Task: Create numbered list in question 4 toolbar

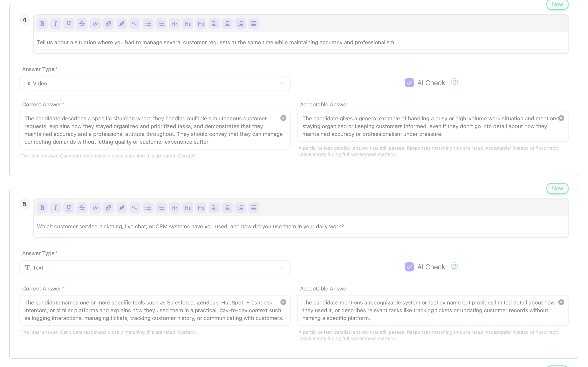Action: pos(161,23)
